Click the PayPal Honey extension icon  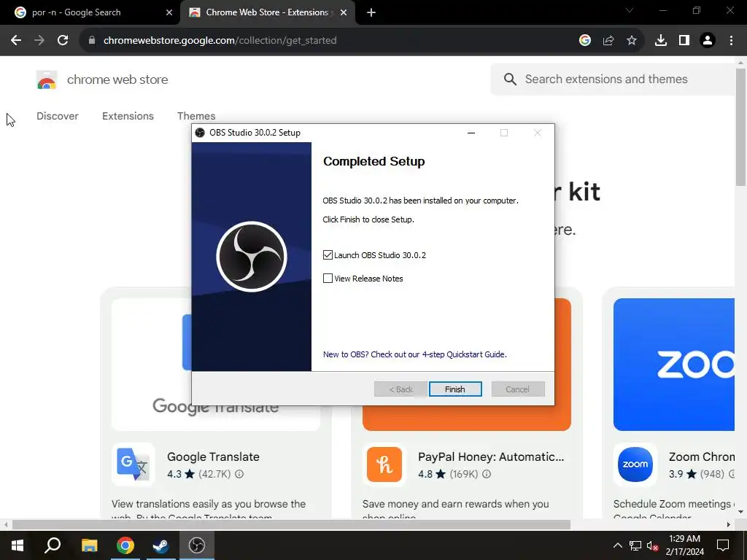tap(384, 464)
